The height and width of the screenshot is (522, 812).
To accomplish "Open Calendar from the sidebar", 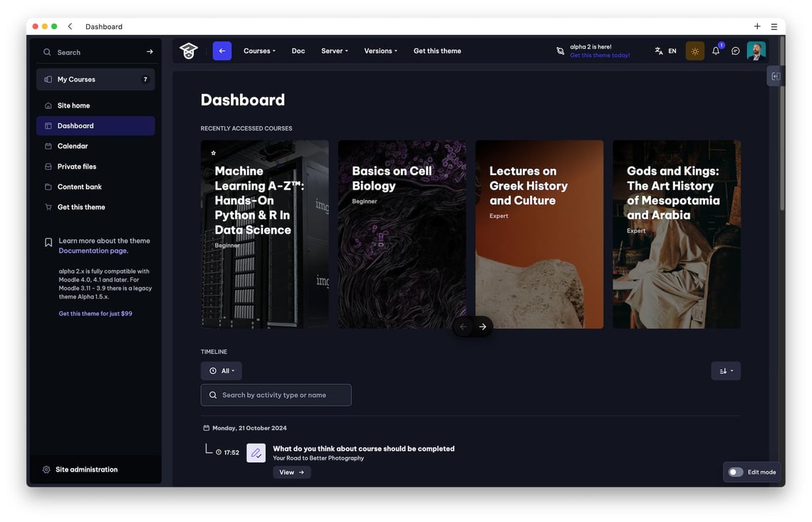I will click(96, 146).
